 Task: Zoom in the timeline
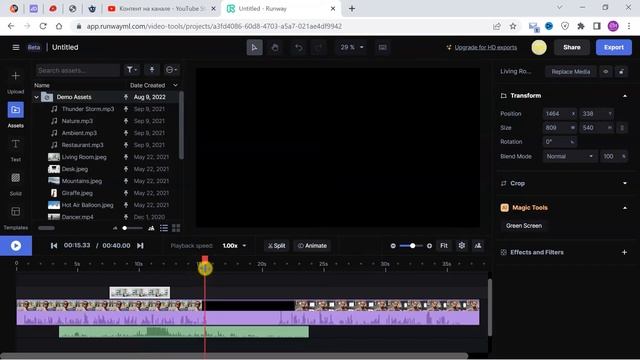tap(429, 246)
